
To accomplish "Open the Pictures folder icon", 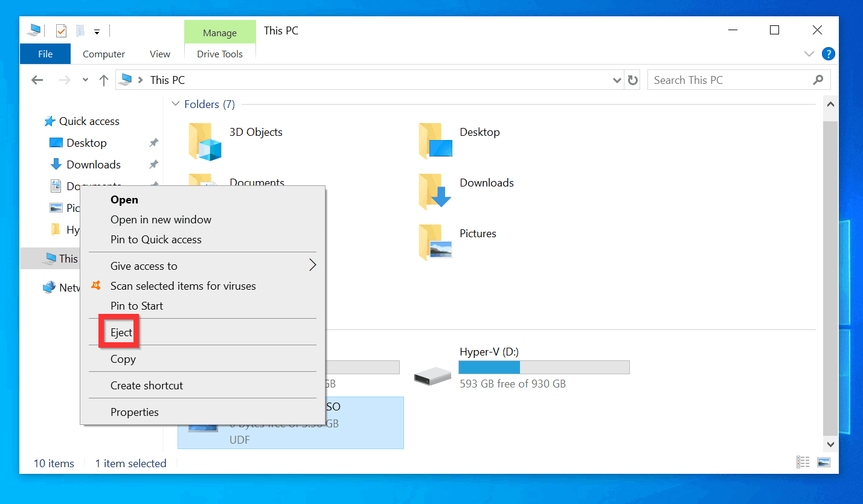I will 434,241.
